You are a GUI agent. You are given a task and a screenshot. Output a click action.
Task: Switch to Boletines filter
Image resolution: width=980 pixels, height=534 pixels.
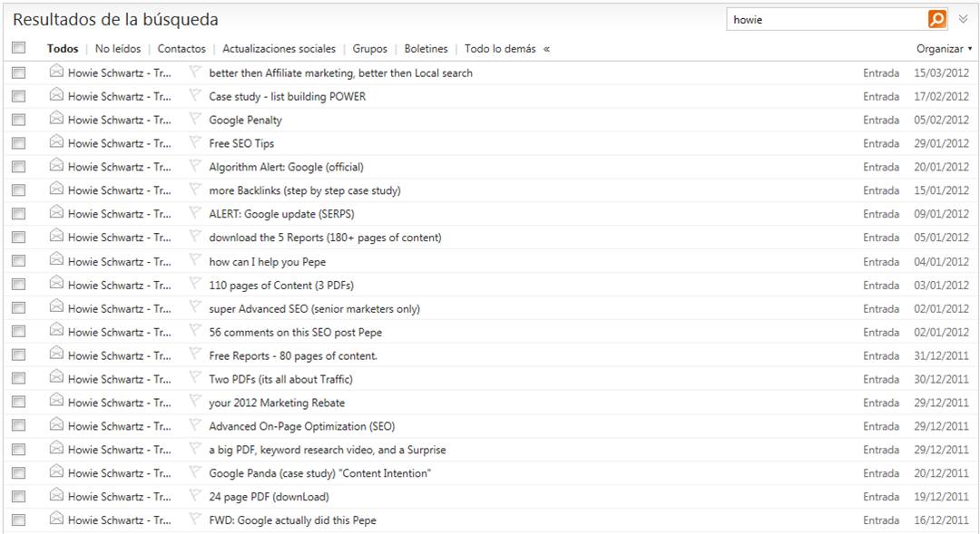(426, 49)
